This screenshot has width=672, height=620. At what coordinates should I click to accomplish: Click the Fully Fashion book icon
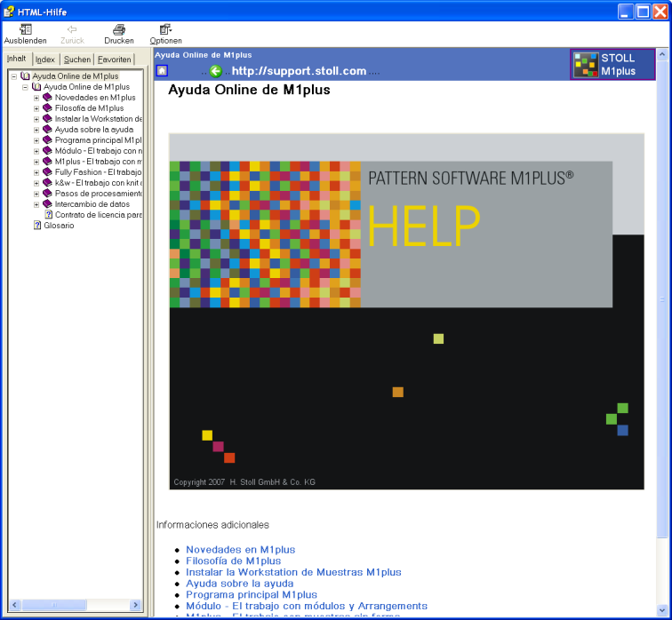click(48, 172)
